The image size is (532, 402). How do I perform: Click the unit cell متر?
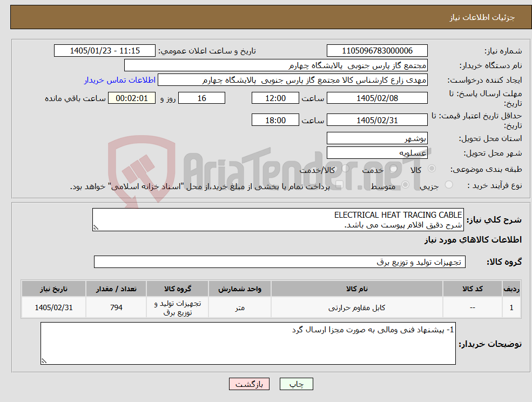point(240,307)
